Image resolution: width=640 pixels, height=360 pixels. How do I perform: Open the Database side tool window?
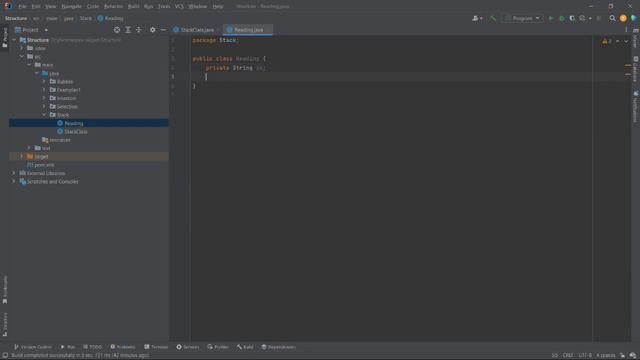(636, 69)
